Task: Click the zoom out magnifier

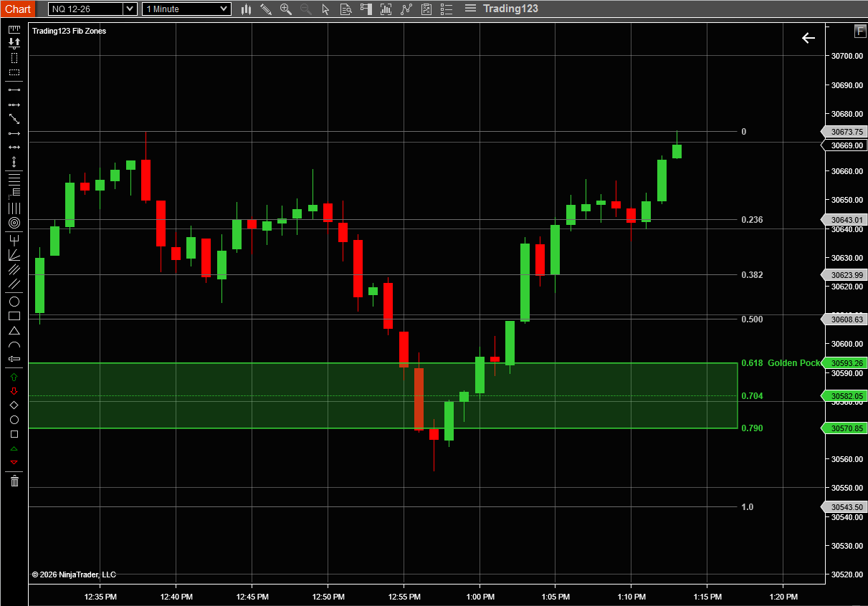Action: [306, 9]
